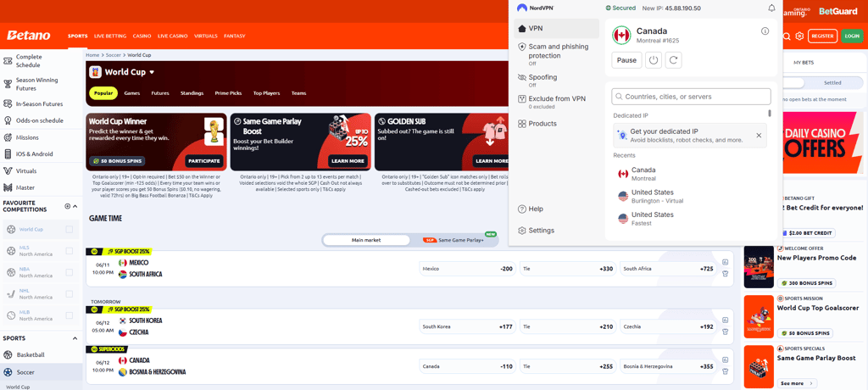Expand the World Cup title dropdown
Viewport: 868px width, 390px height.
pyautogui.click(x=152, y=72)
